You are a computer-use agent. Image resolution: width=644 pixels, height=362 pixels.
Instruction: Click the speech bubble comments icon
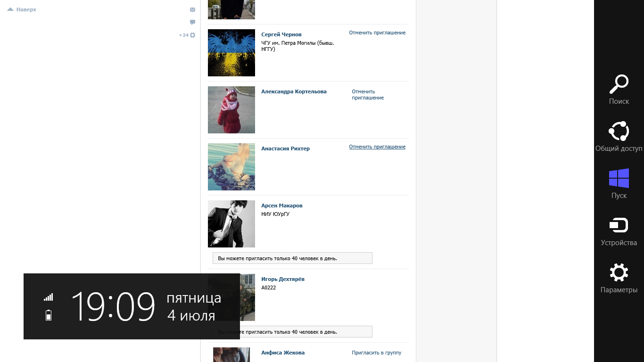(x=192, y=22)
